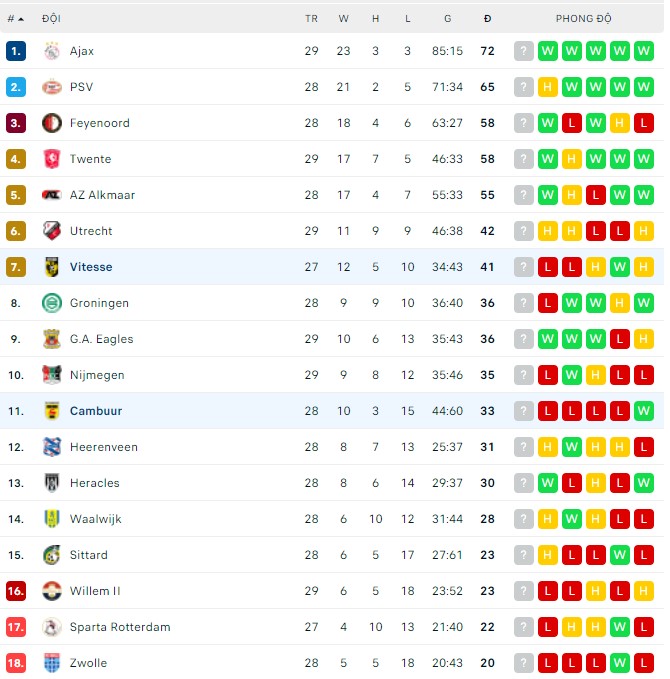
Task: Click Heerenveen's latest red L form badge
Action: (x=643, y=447)
